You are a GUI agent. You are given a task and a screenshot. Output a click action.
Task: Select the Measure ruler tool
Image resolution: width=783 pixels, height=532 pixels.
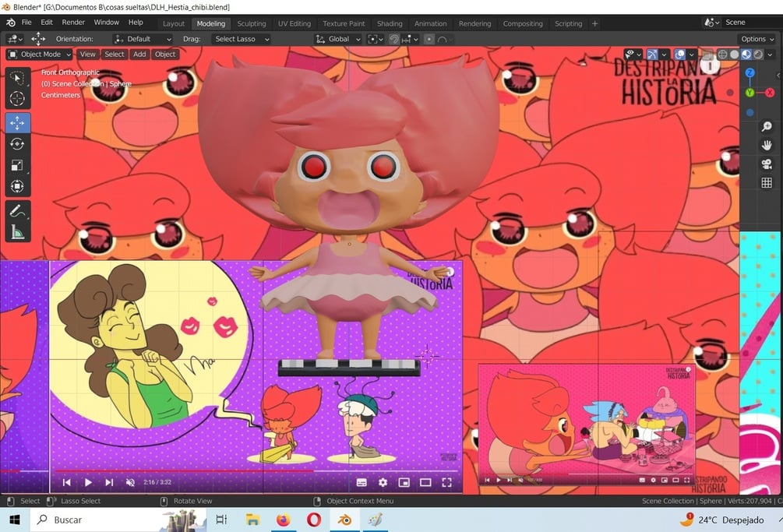click(17, 231)
